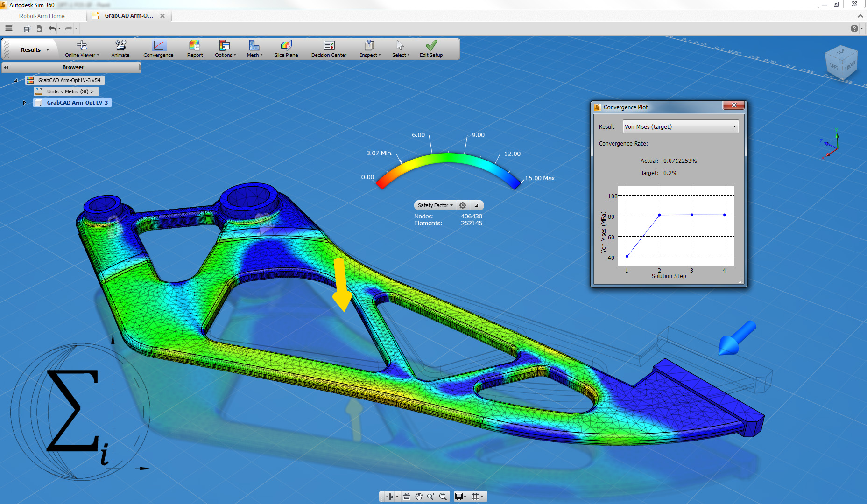
Task: Open the Inspect tool menu
Action: [370, 49]
